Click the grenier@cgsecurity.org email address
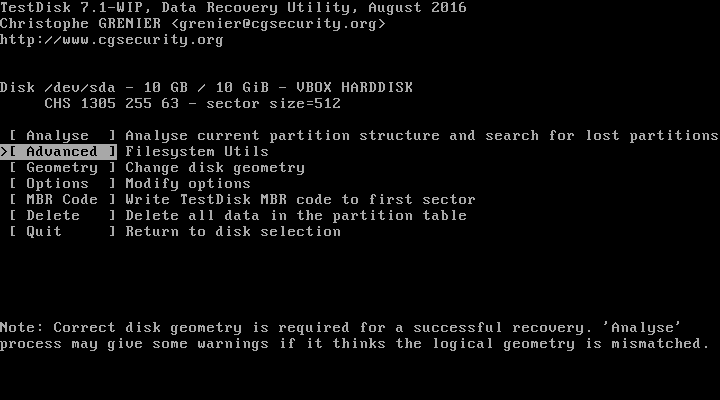The image size is (720, 400). 278,23
